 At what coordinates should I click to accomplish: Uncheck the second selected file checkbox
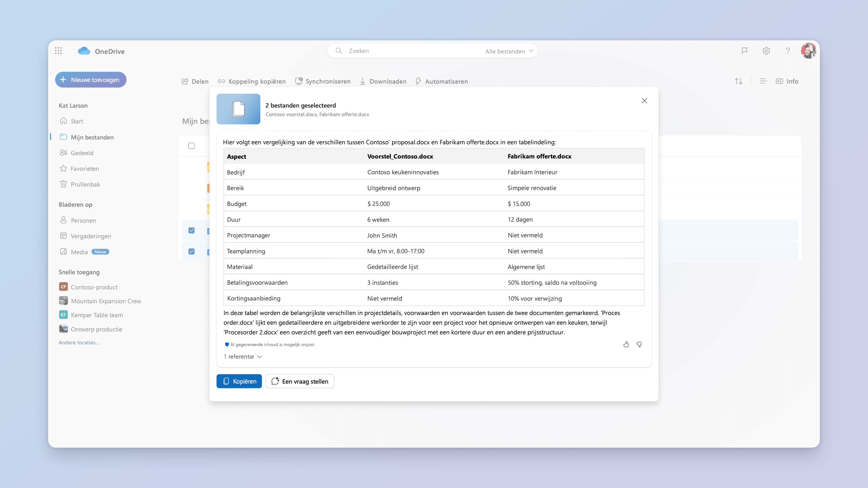click(x=191, y=251)
